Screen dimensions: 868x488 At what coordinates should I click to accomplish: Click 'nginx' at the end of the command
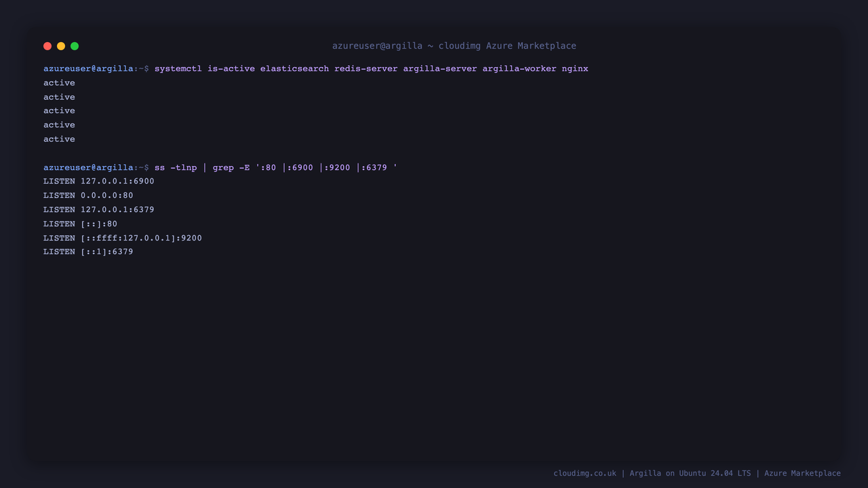[575, 69]
